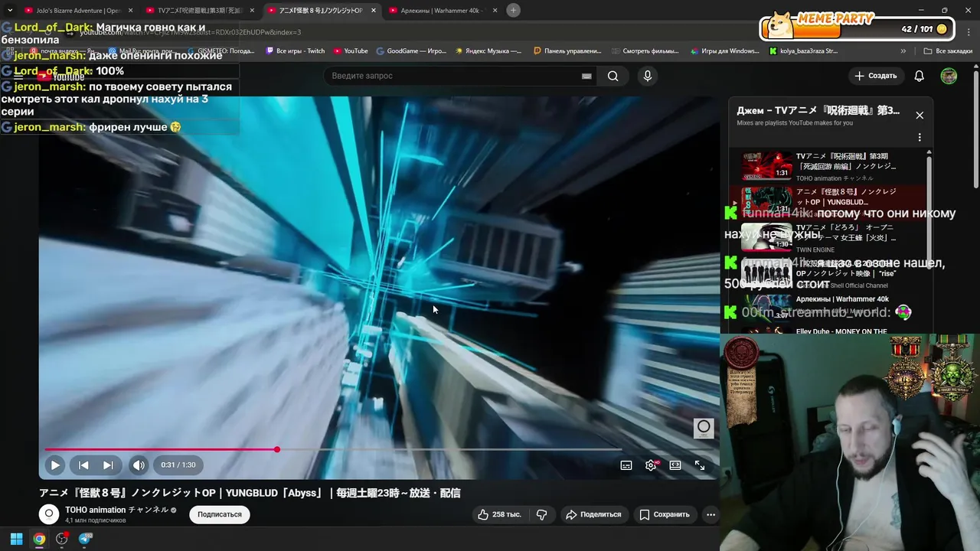This screenshot has height=551, width=980.
Task: Switch to Арлекины Warhammer 40k tab
Action: pyautogui.click(x=442, y=11)
